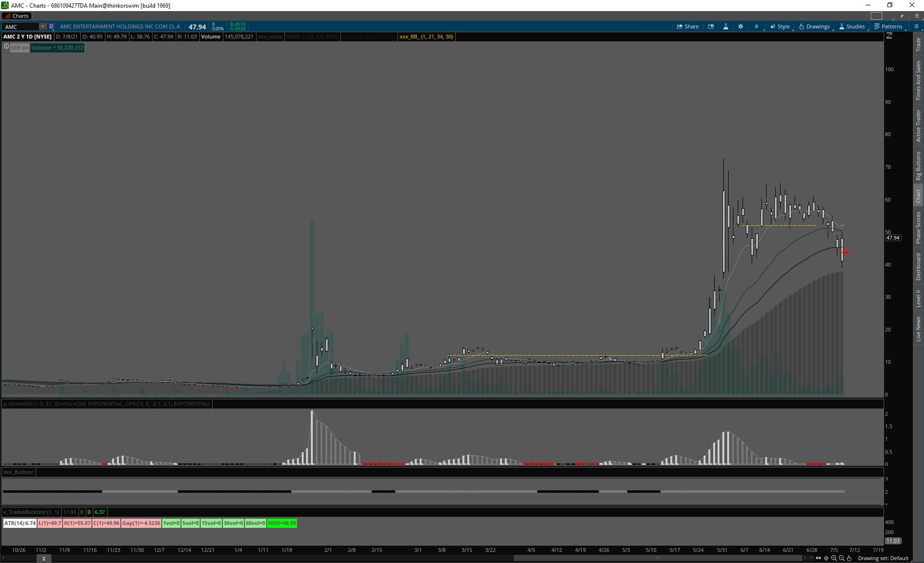Open the Patterns menu
Viewport: 924px width, 563px height.
coord(888,26)
